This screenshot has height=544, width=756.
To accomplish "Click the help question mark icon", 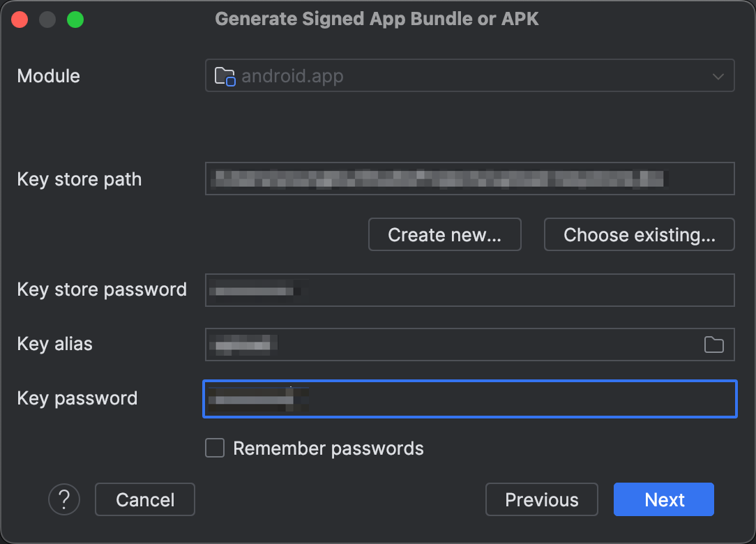I will pos(64,499).
